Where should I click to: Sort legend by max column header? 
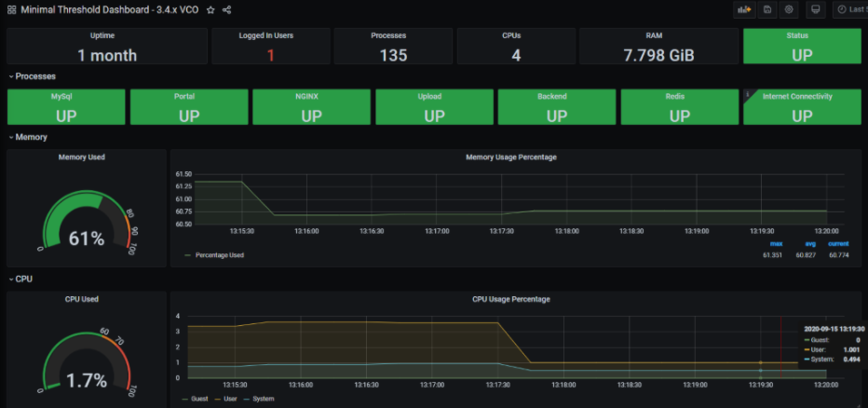(x=776, y=243)
